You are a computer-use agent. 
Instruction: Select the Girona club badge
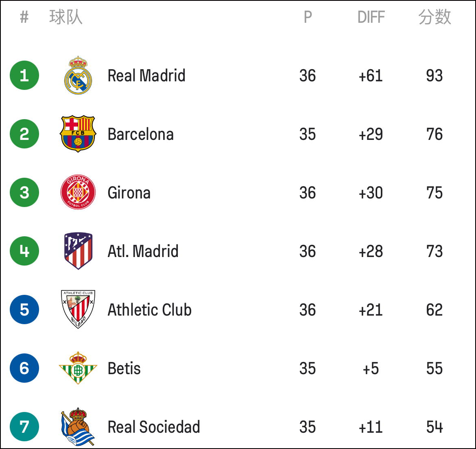click(x=78, y=192)
